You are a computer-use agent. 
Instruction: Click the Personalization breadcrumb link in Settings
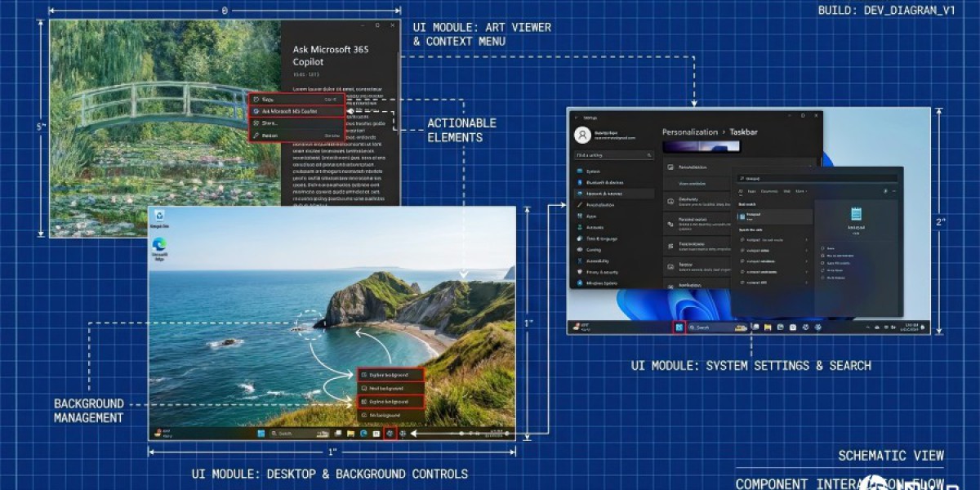click(689, 131)
